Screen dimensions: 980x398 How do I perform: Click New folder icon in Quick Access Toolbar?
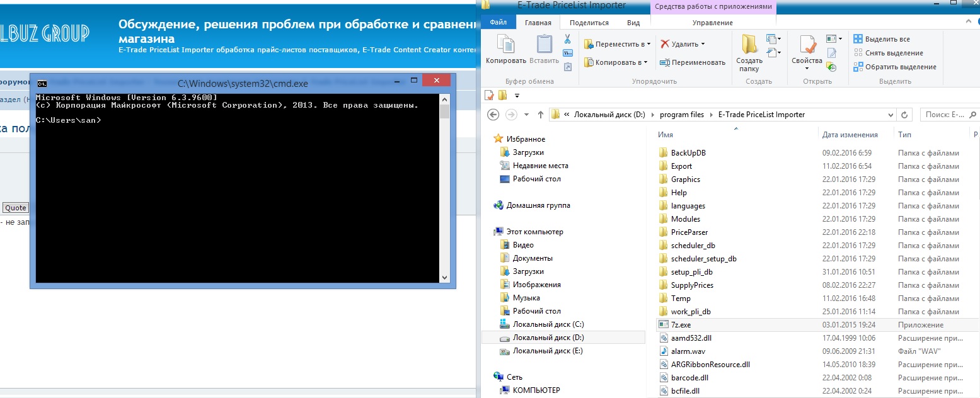point(502,95)
